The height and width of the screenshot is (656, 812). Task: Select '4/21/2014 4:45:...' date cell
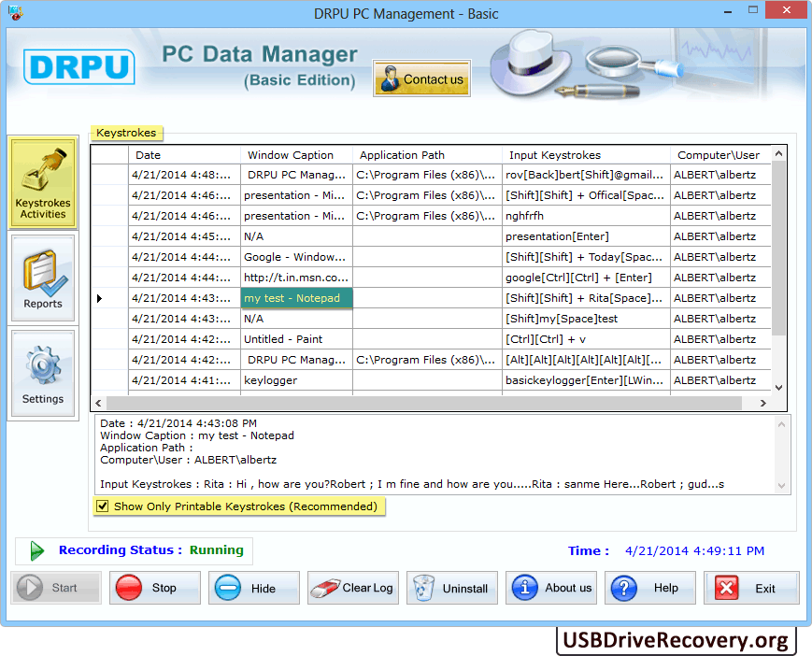(x=184, y=236)
